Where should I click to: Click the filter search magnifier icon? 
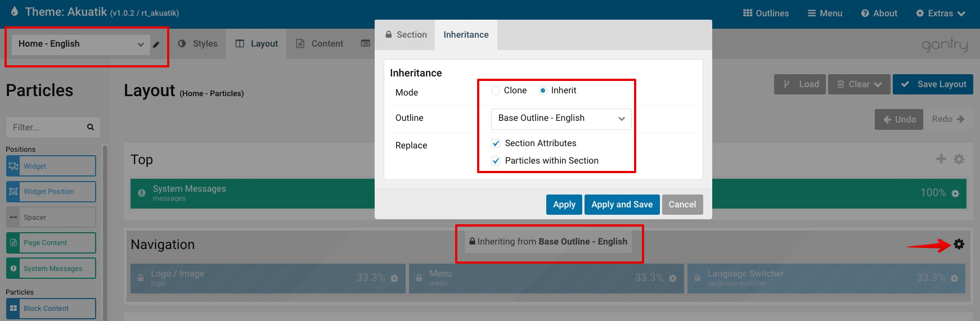click(x=91, y=127)
